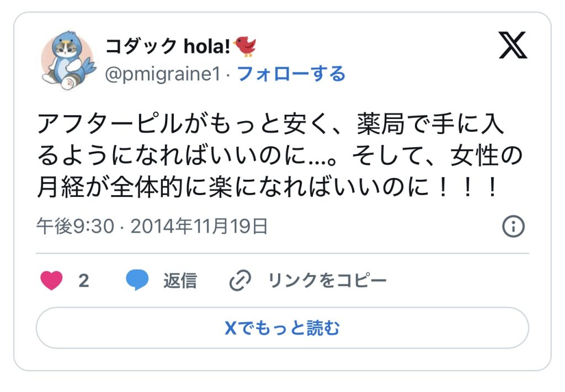Open the コダック profile avatar
The image size is (565, 392).
pos(68,60)
